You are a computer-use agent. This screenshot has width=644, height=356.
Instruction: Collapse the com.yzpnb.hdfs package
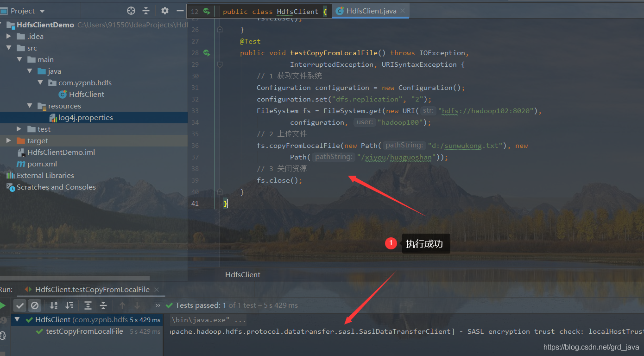pos(40,83)
